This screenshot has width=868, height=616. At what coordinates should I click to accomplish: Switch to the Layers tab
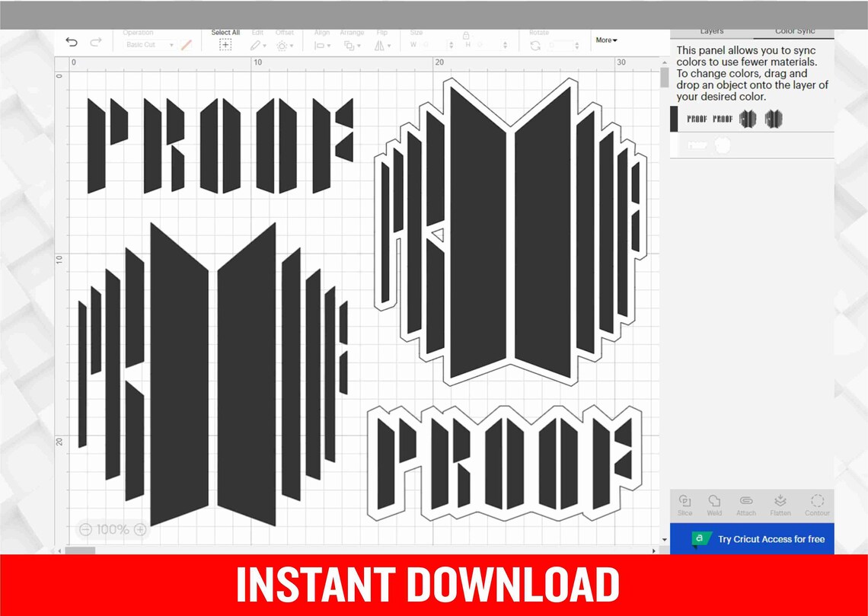pos(711,31)
